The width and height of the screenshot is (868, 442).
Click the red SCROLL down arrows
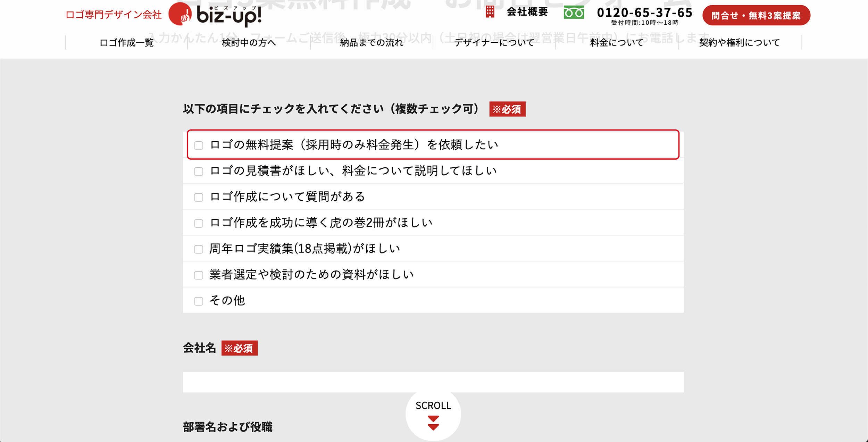click(433, 423)
